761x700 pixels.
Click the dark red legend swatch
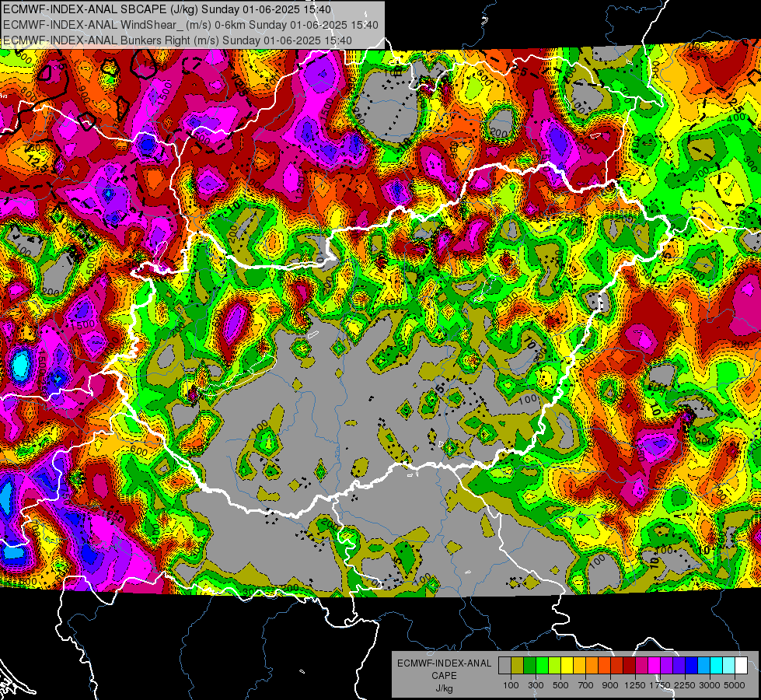point(630,666)
